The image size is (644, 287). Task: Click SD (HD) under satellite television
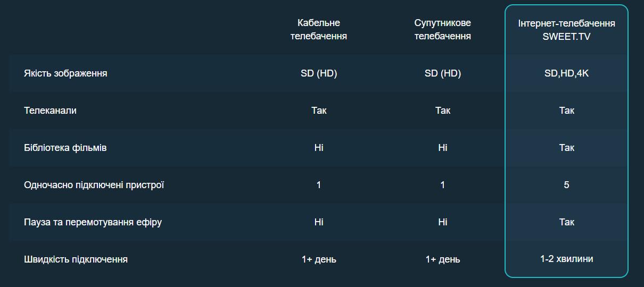(443, 73)
